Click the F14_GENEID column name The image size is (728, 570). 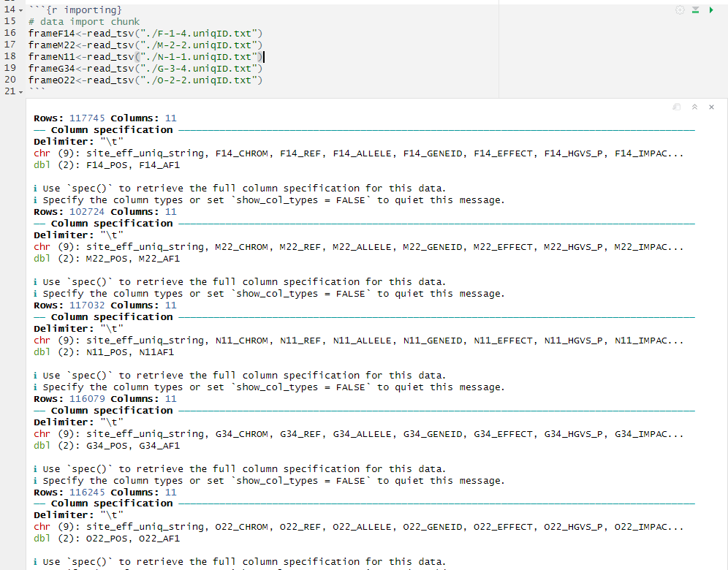[432, 153]
